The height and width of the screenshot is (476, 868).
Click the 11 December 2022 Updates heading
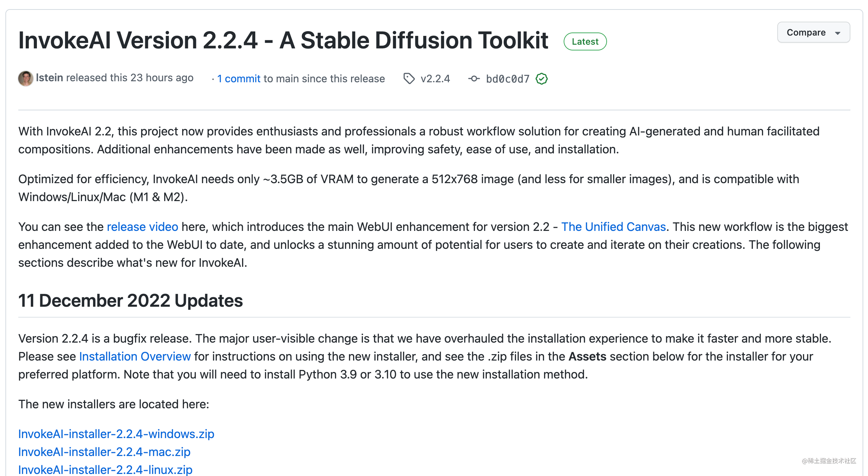coord(131,301)
